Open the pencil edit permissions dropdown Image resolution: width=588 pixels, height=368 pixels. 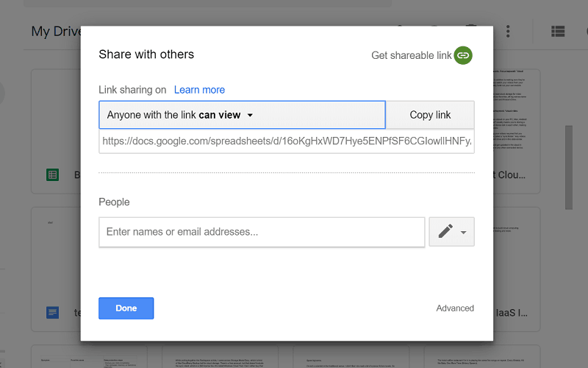(451, 232)
